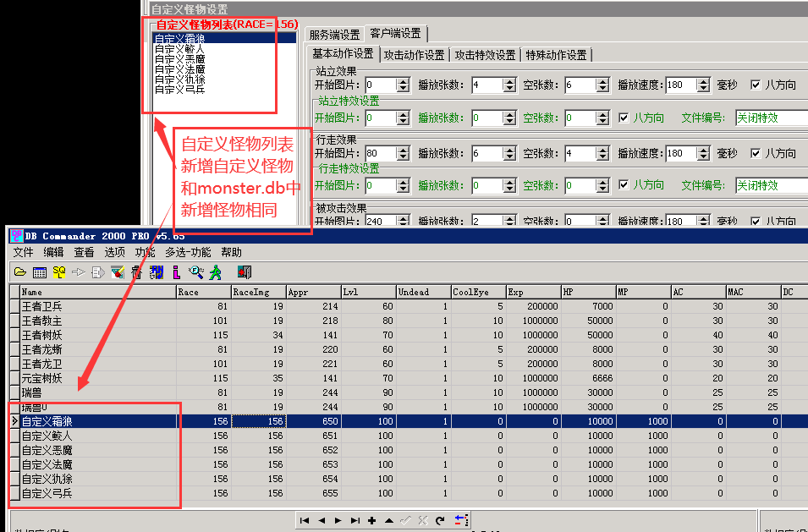This screenshot has height=532, width=808.
Task: Click the magnifier find icon
Action: [x=196, y=272]
